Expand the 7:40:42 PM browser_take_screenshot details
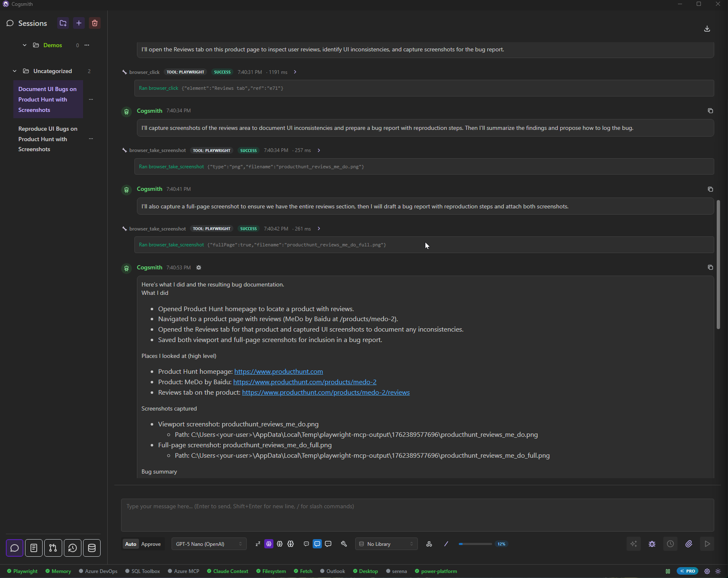The image size is (728, 578). (x=319, y=228)
